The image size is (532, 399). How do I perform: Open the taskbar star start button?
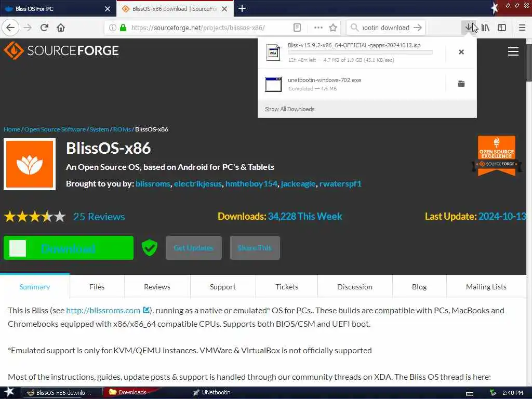(x=9, y=392)
